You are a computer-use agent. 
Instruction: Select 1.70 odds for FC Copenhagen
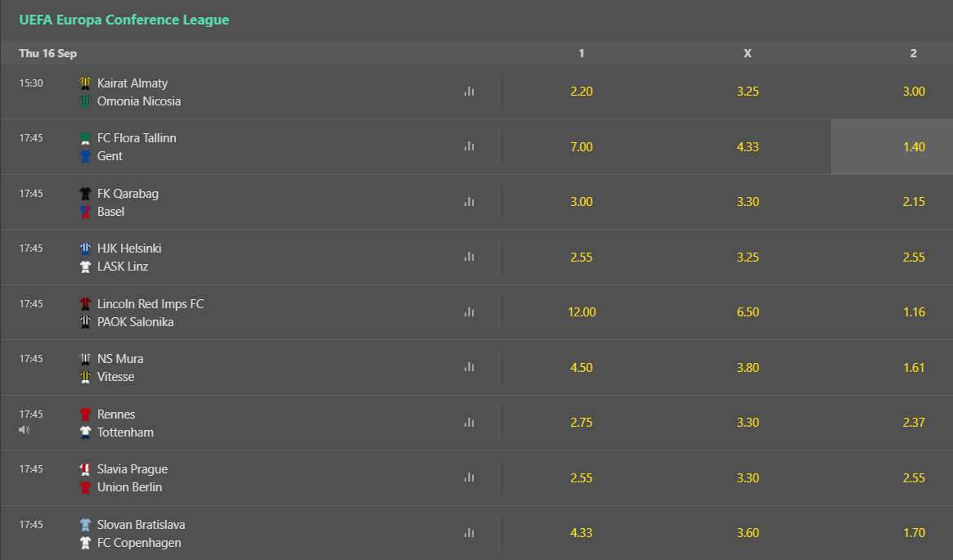point(914,533)
